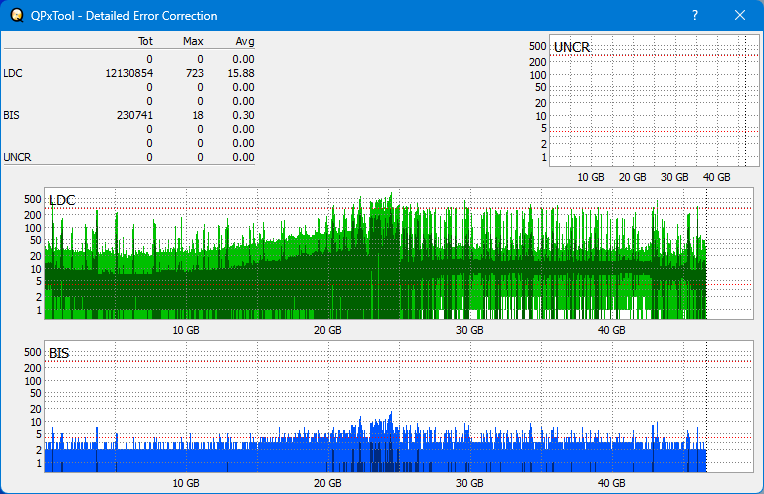Select the Tot column header
764x494 pixels.
[145, 42]
